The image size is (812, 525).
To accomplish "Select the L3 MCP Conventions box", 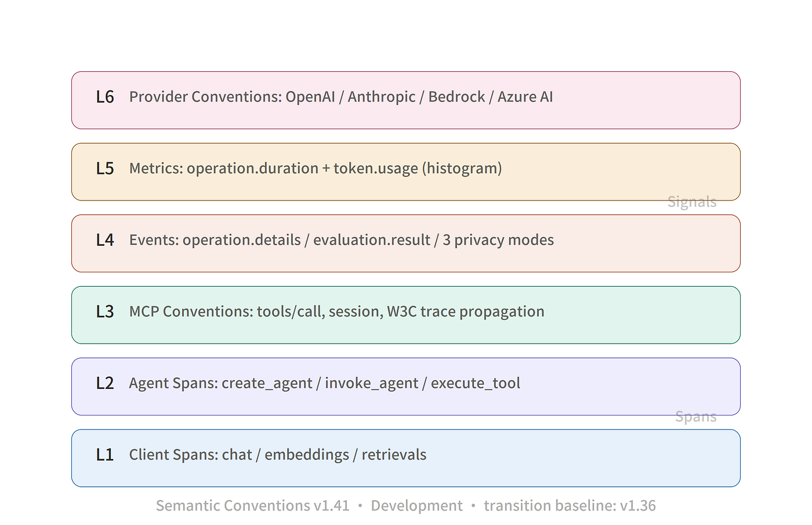I will click(406, 315).
